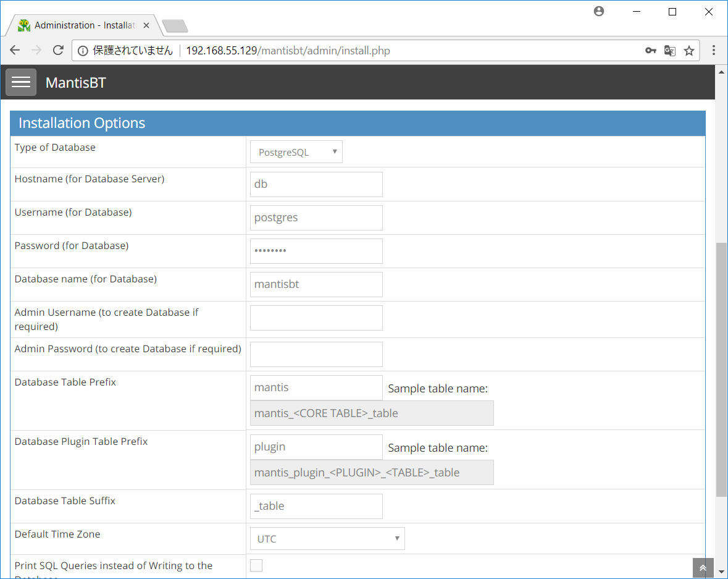Reload the install.php page
Screen dimensions: 728x579
(x=58, y=50)
